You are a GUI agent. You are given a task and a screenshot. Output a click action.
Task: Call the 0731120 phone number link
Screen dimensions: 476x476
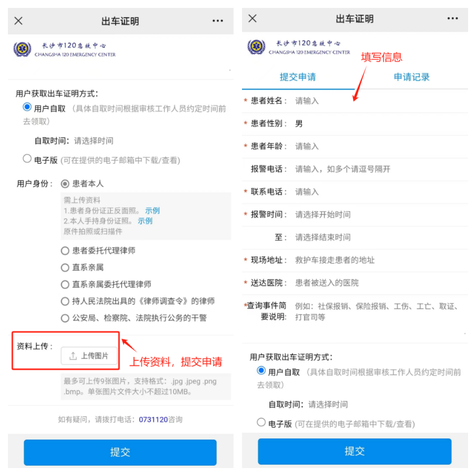pos(154,419)
